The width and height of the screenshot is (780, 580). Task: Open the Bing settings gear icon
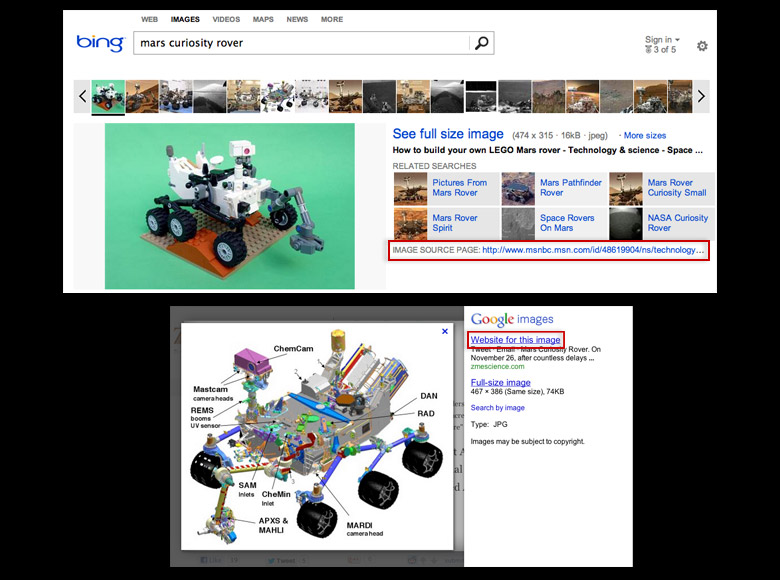(x=702, y=46)
